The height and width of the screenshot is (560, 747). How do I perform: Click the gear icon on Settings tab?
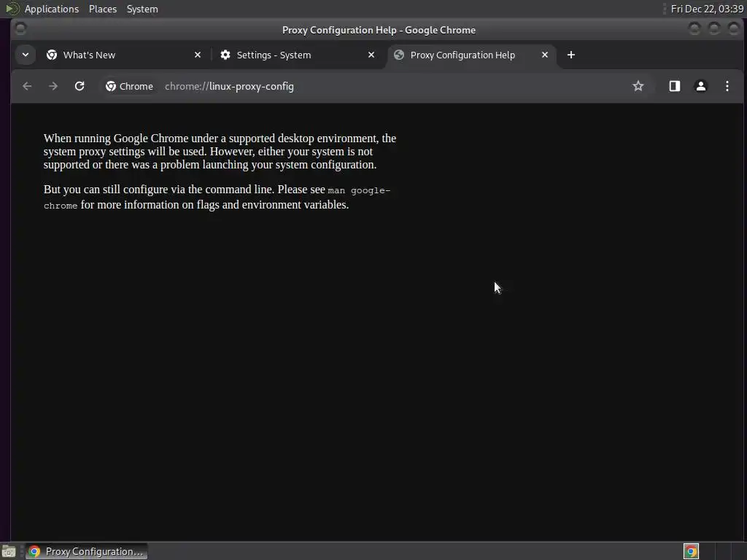[x=225, y=55]
